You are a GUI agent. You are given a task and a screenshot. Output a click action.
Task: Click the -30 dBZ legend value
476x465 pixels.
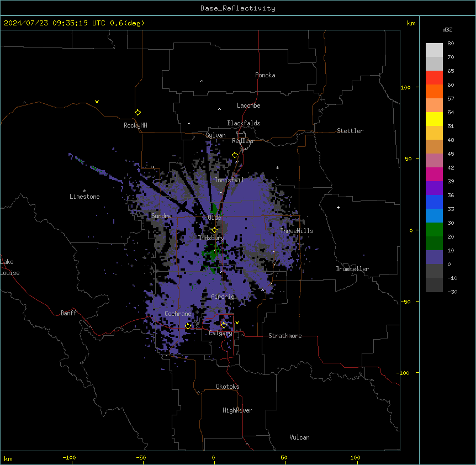pyautogui.click(x=452, y=292)
